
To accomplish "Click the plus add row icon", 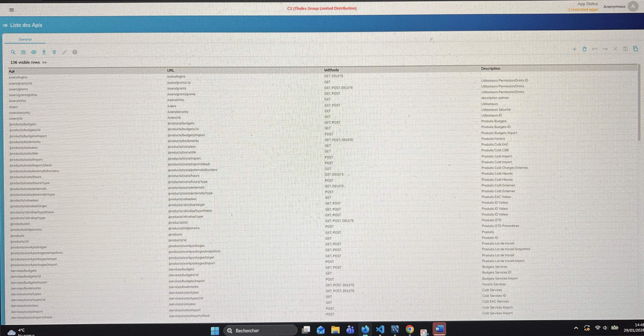I will (x=574, y=49).
